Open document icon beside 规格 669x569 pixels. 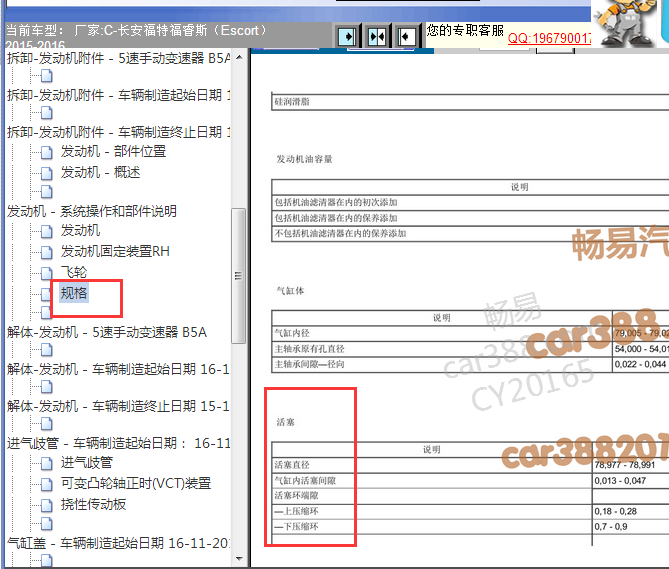coord(46,293)
